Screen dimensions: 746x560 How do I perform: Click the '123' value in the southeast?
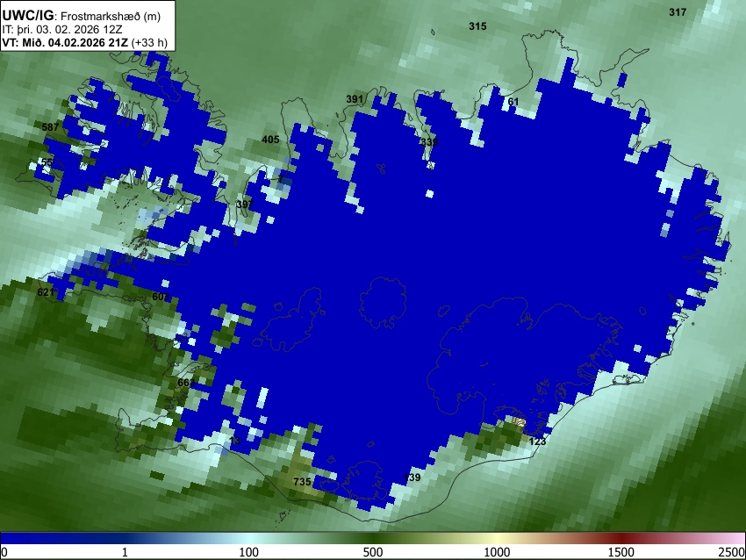coord(537,441)
